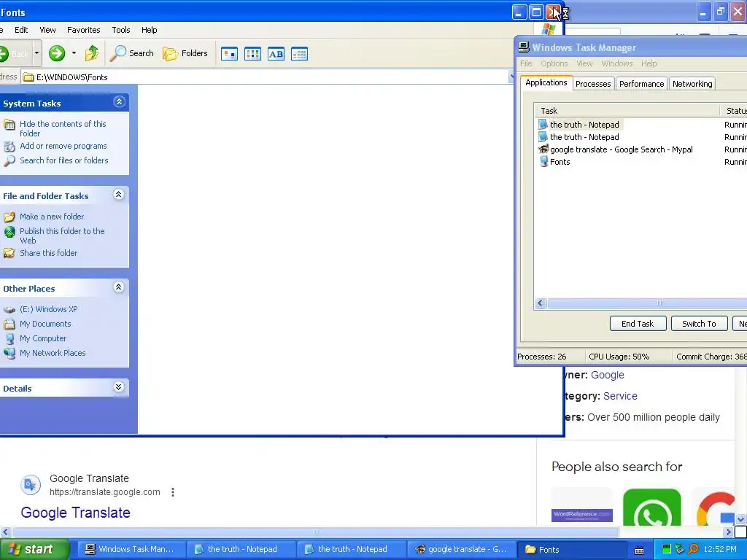Screen dimensions: 747x560
Task: Click the Make a new folder icon
Action: (9, 217)
